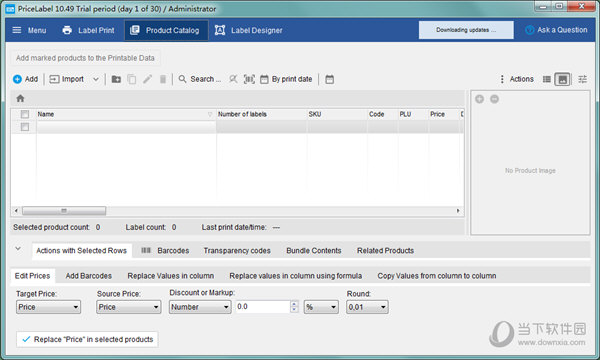Viewport: 600px width, 360px height.
Task: Open the column settings sliders icon
Action: (x=582, y=79)
